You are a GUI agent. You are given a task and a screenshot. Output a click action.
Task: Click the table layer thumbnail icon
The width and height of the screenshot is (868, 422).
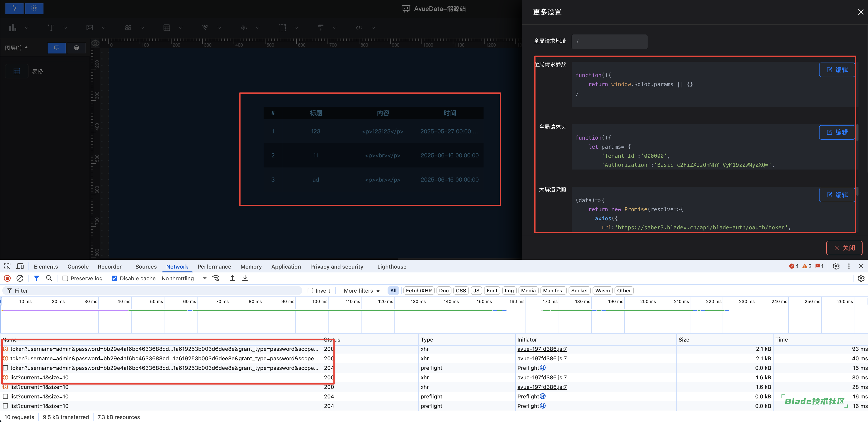(17, 71)
